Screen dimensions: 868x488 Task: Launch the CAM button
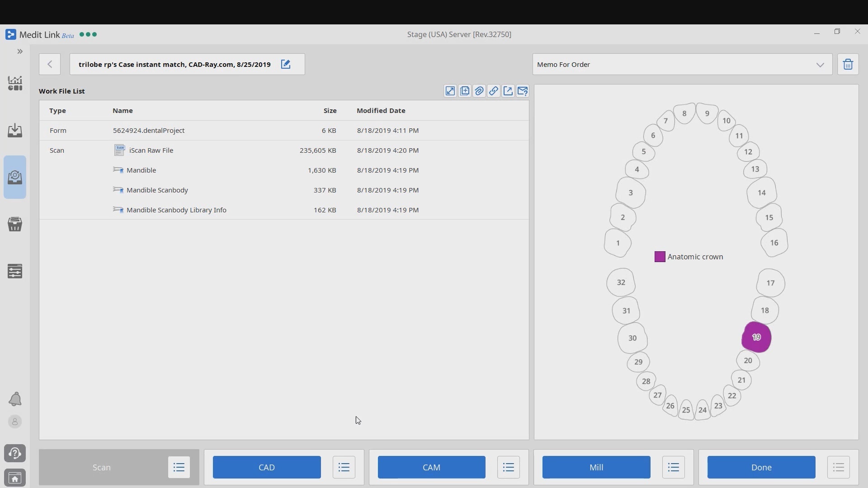(x=431, y=467)
